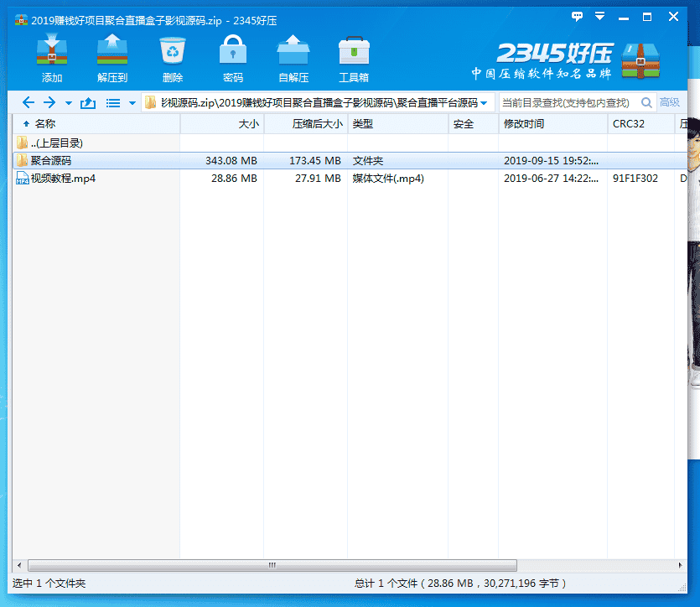
Task: Open the title bar main menu dropdown icon
Action: coord(599,17)
